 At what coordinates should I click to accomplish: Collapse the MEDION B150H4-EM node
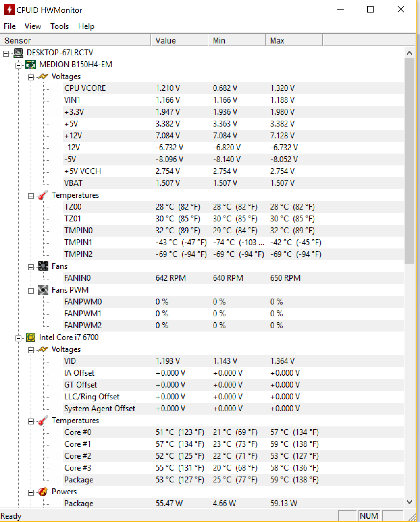tap(18, 65)
